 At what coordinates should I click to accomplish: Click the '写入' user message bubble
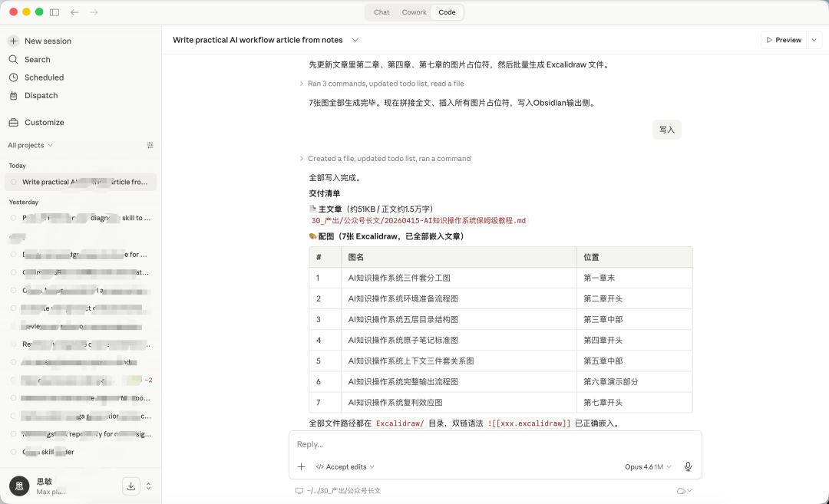click(667, 130)
